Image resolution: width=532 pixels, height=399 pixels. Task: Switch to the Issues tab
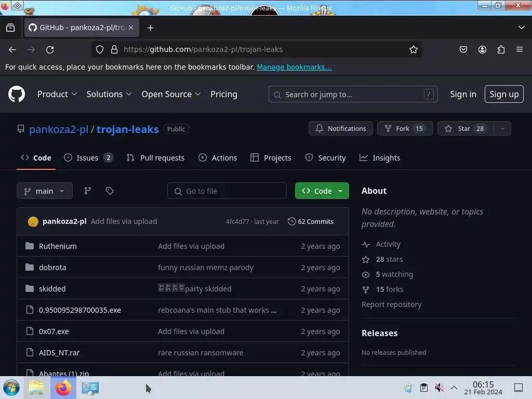[88, 158]
